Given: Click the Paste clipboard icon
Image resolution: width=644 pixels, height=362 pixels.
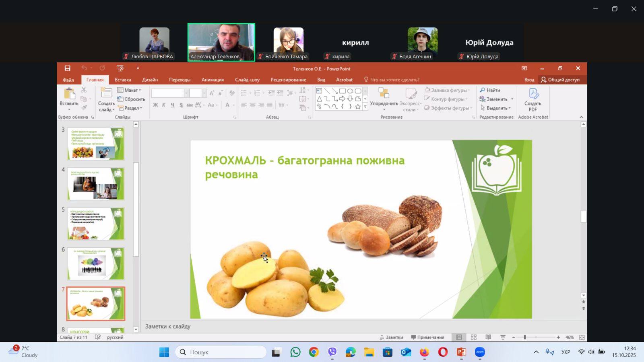Looking at the screenshot, I should tap(69, 94).
